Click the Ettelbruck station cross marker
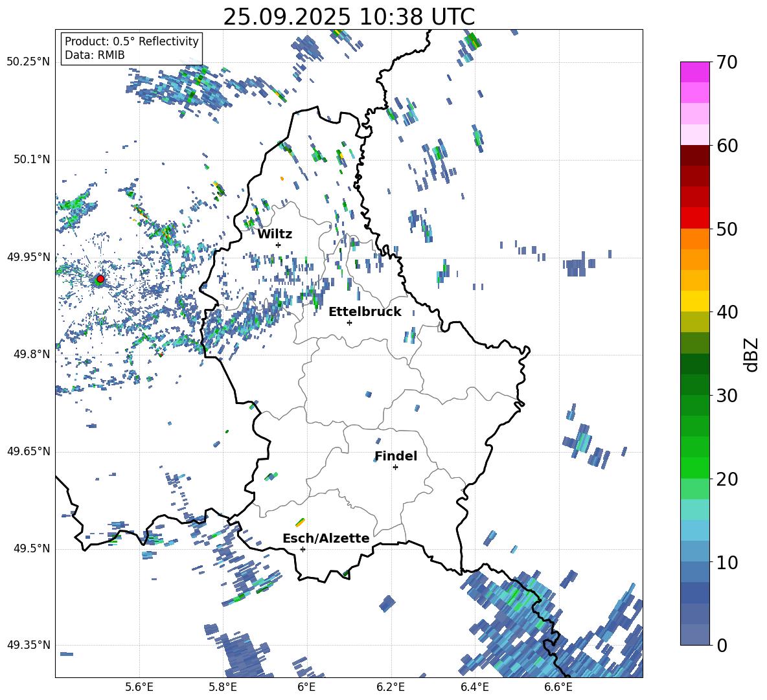The height and width of the screenshot is (700, 767). tap(349, 322)
